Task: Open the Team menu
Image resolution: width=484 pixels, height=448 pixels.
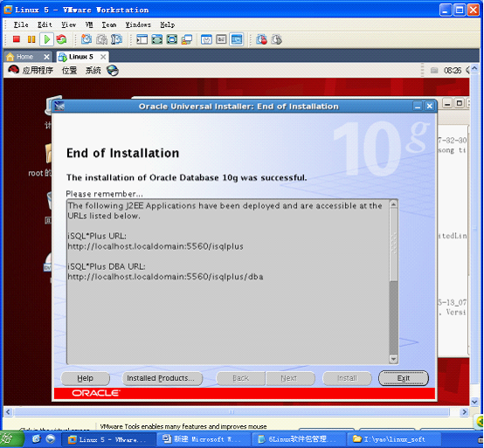Action: click(x=109, y=24)
